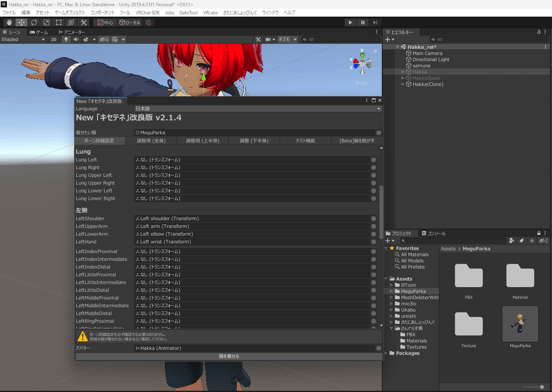Viewport: 552px width, 392px height.
Task: Open VRChat SDK menu
Action: coord(148,12)
